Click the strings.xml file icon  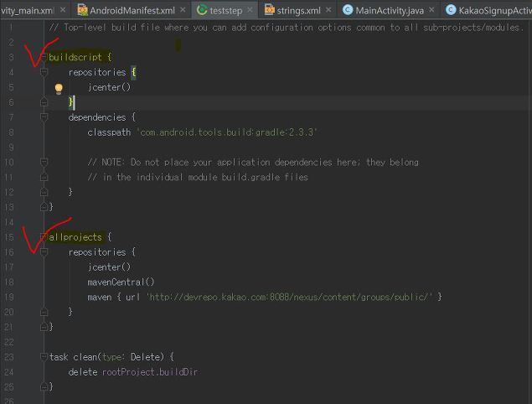point(269,10)
